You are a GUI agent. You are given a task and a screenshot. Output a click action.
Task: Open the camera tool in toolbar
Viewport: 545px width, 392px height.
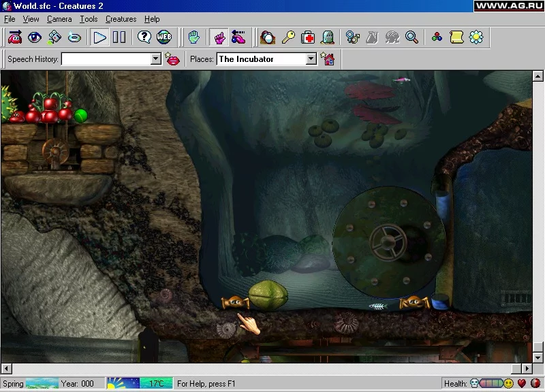pos(54,37)
